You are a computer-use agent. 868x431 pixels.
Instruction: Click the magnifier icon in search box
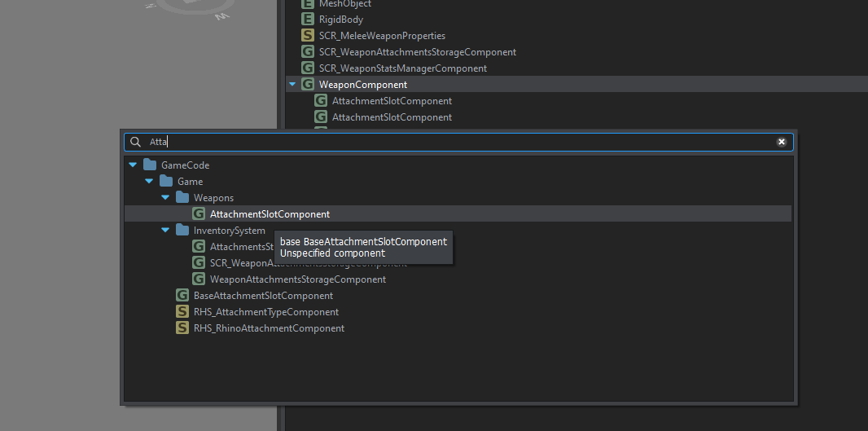136,142
